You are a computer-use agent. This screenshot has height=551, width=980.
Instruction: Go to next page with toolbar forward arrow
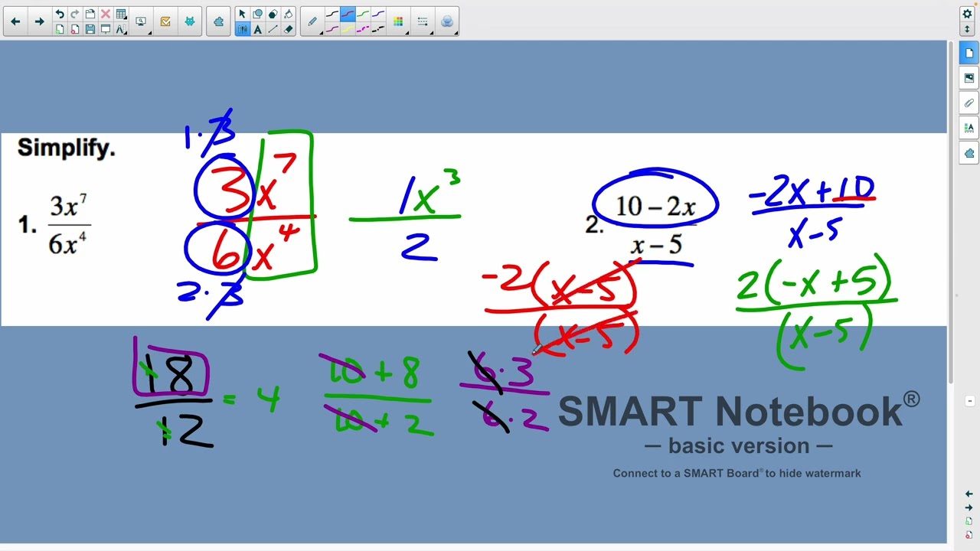pos(40,21)
